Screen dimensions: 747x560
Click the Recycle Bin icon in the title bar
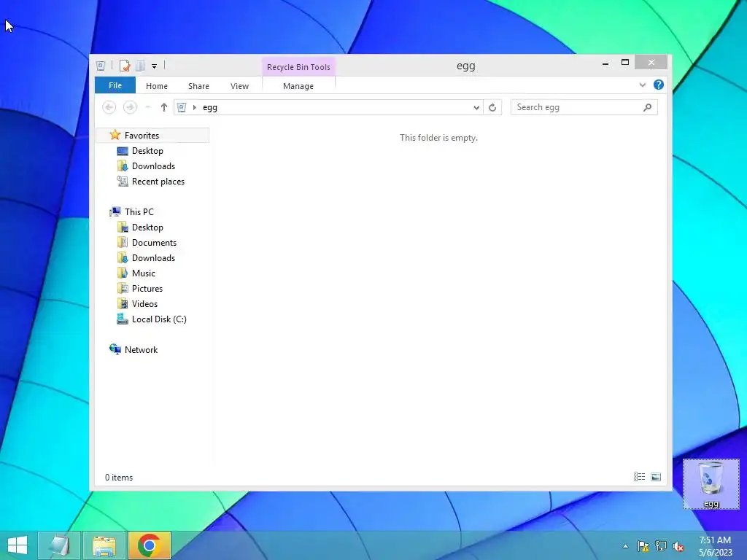(101, 66)
